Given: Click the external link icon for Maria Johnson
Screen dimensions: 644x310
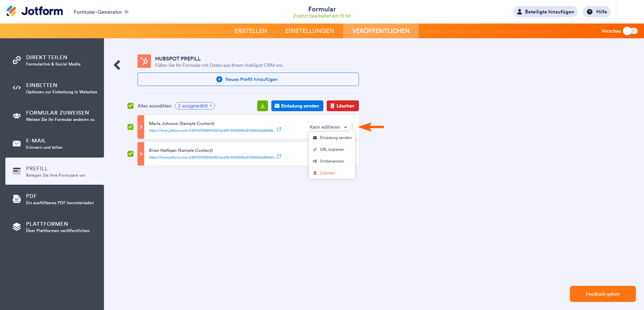Looking at the screenshot, I should click(279, 129).
